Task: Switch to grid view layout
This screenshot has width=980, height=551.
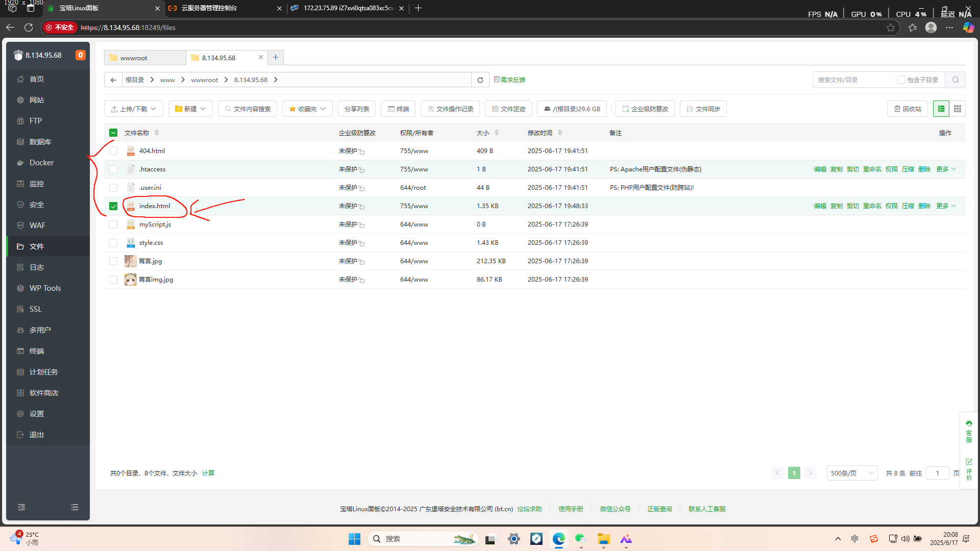Action: point(958,109)
